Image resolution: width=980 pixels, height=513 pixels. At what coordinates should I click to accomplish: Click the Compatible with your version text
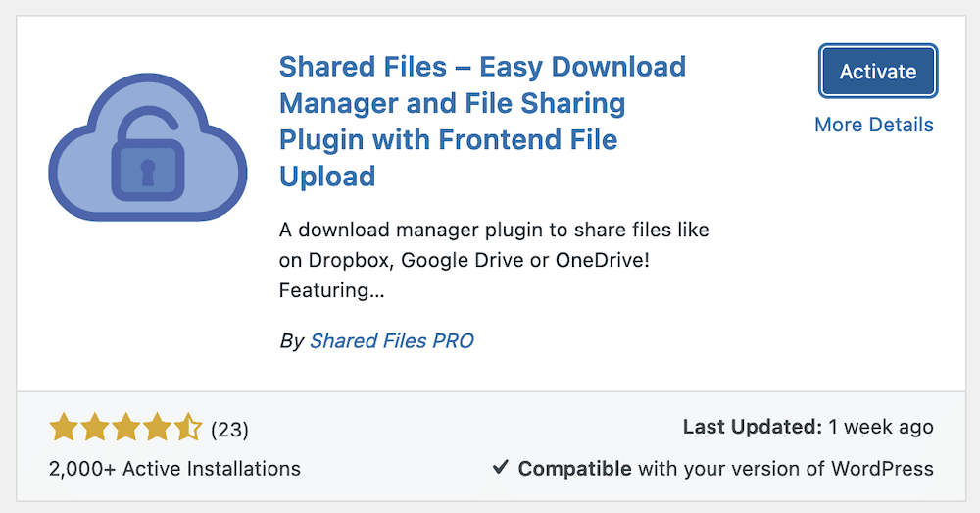coord(725,469)
